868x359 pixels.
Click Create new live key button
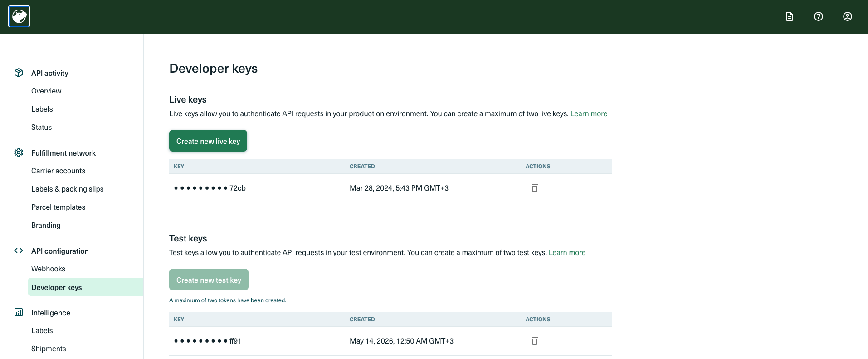(x=208, y=141)
